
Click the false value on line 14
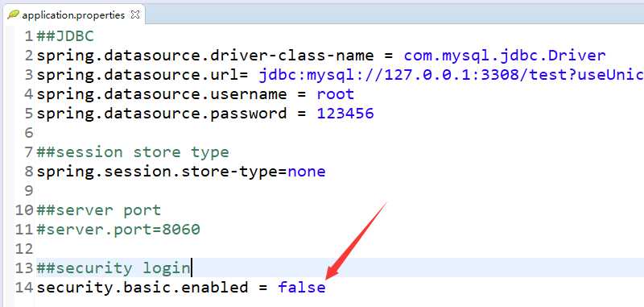(302, 288)
